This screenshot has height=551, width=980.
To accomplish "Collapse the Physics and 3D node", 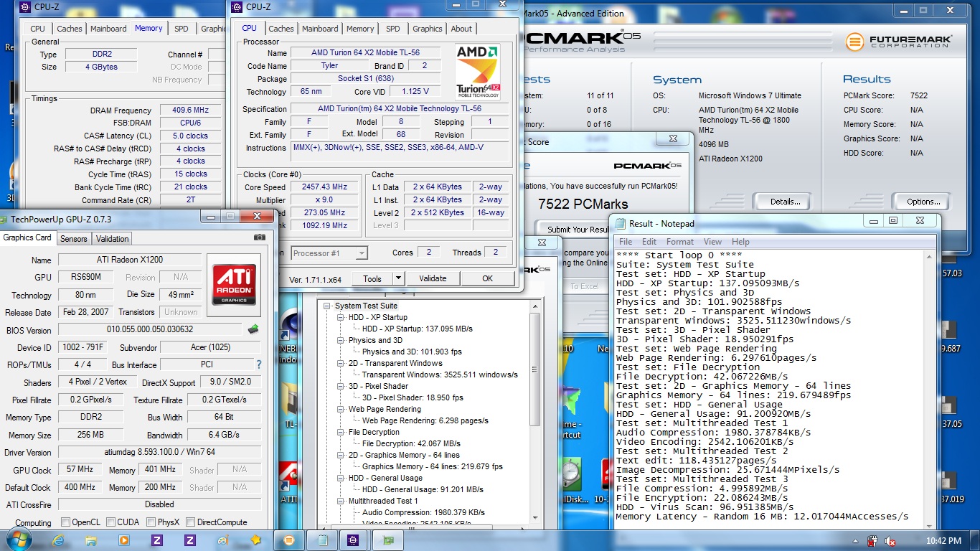I will (x=341, y=340).
